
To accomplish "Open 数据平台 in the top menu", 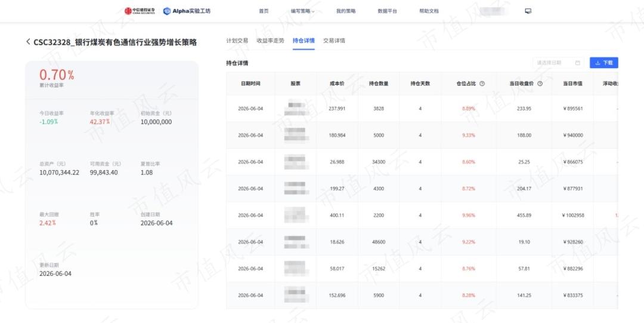I will coord(388,11).
